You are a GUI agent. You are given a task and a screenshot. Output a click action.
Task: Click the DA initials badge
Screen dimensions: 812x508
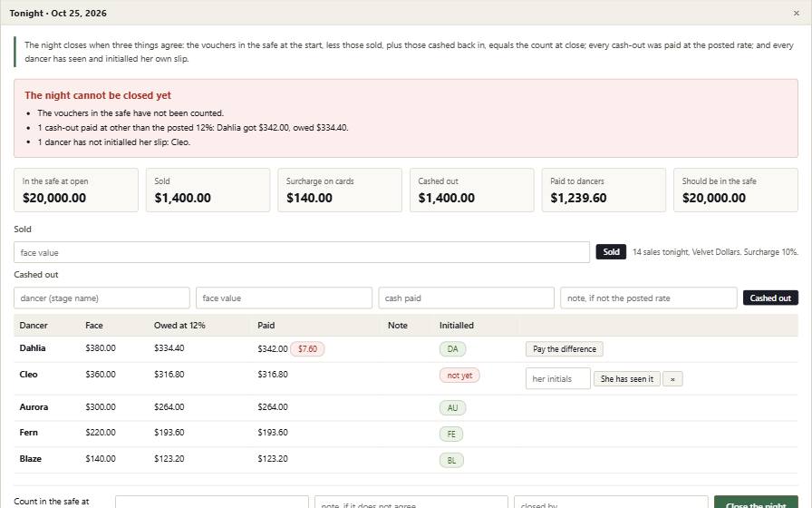(452, 349)
